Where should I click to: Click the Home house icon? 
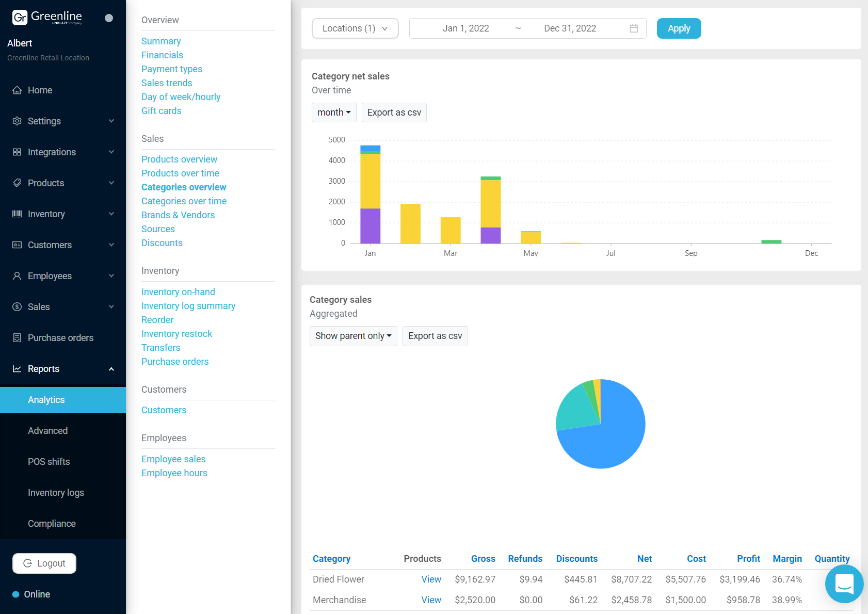coord(17,90)
